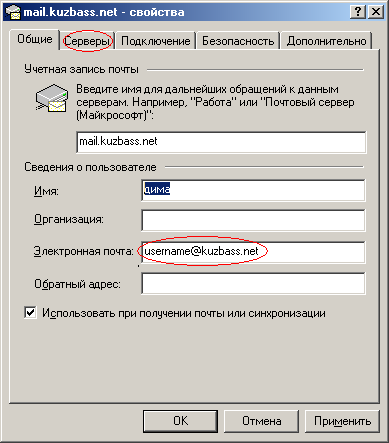
Task: Switch to the Серверы tab
Action: (87, 41)
